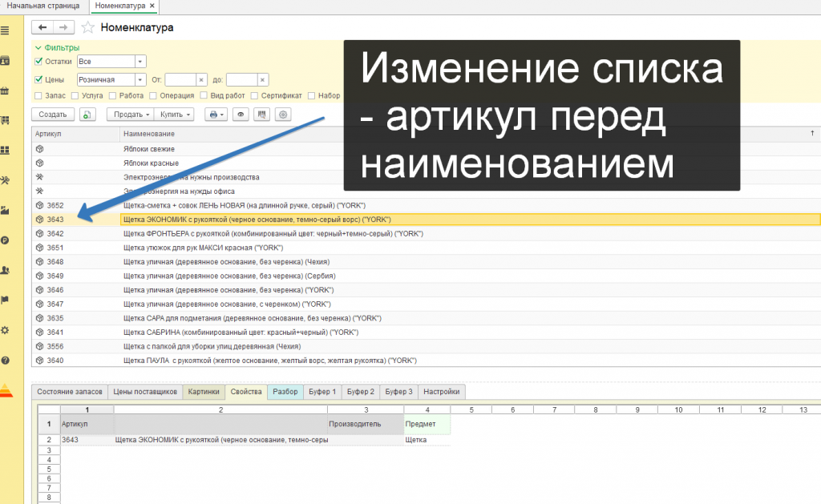Click the Создать button
821x504 pixels.
pos(53,114)
